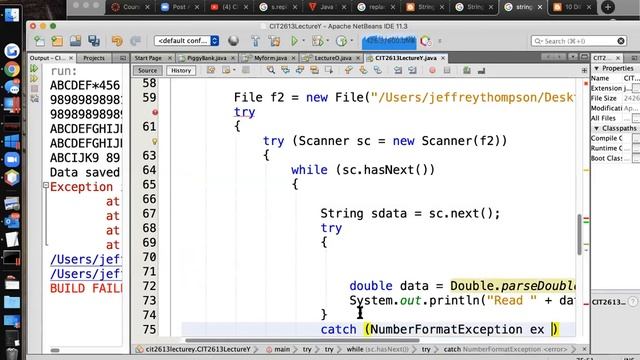Click the editor vertical scrollbar thumb

pyautogui.click(x=580, y=235)
